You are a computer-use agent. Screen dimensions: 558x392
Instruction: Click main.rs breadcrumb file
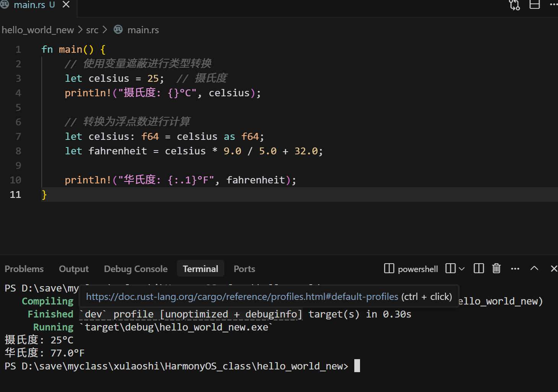coord(143,30)
